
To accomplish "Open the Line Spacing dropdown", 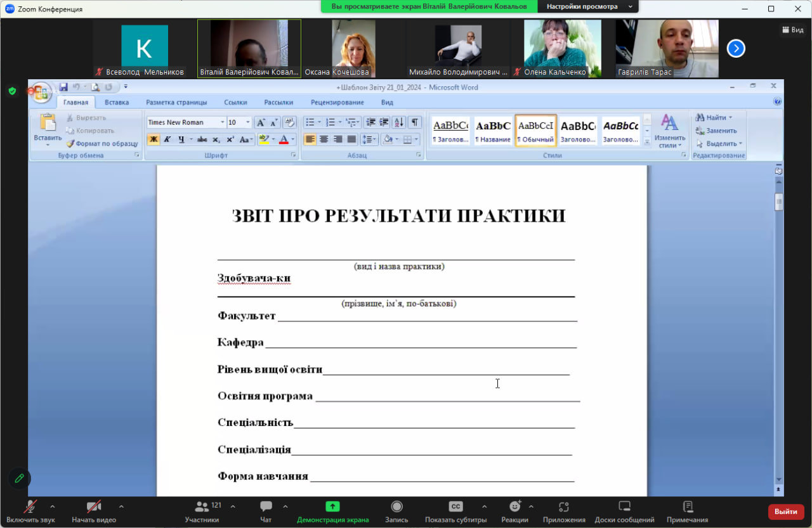I will [x=369, y=139].
